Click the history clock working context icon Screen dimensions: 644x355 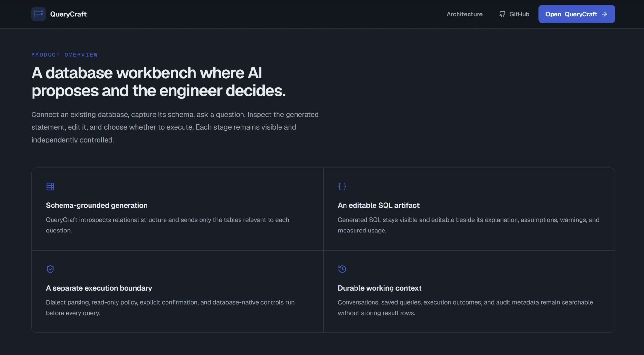[342, 269]
